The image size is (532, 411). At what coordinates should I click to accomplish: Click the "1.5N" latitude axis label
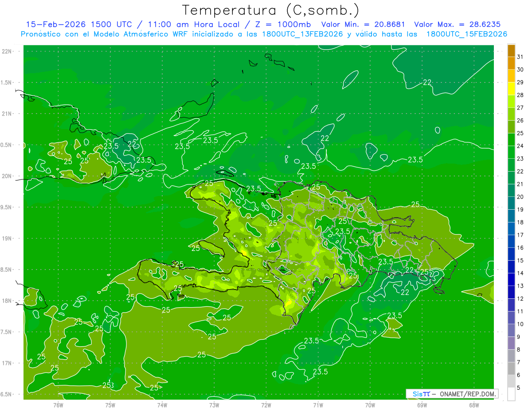click(7, 82)
